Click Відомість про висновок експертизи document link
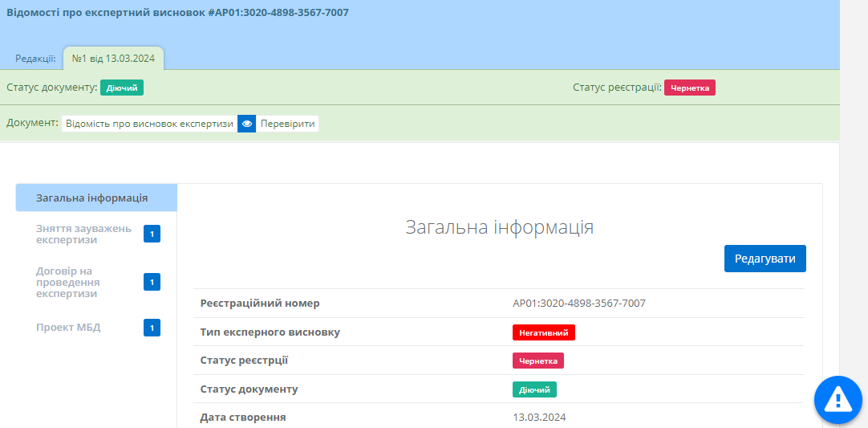The image size is (868, 428). pos(149,124)
